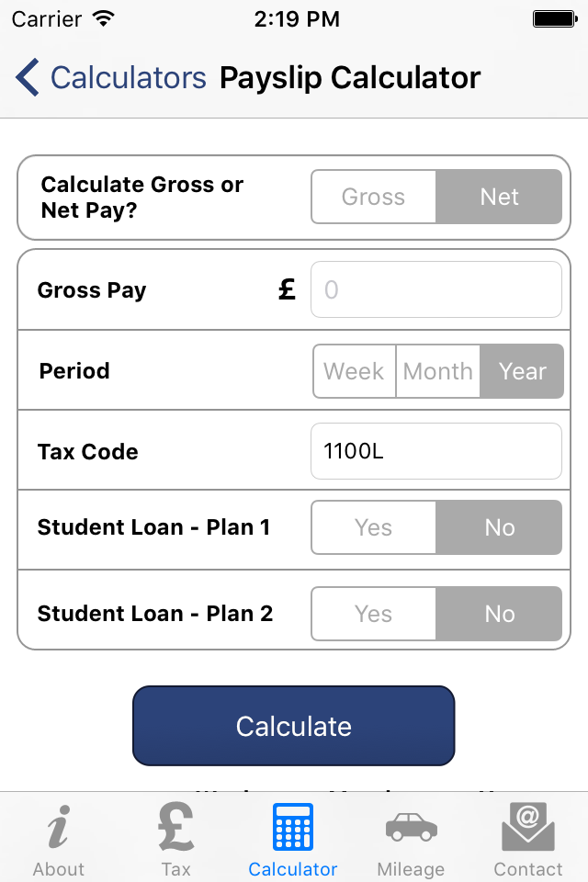Enable Yes for Student Loan Plan 1
The image size is (588, 882).
point(374,527)
